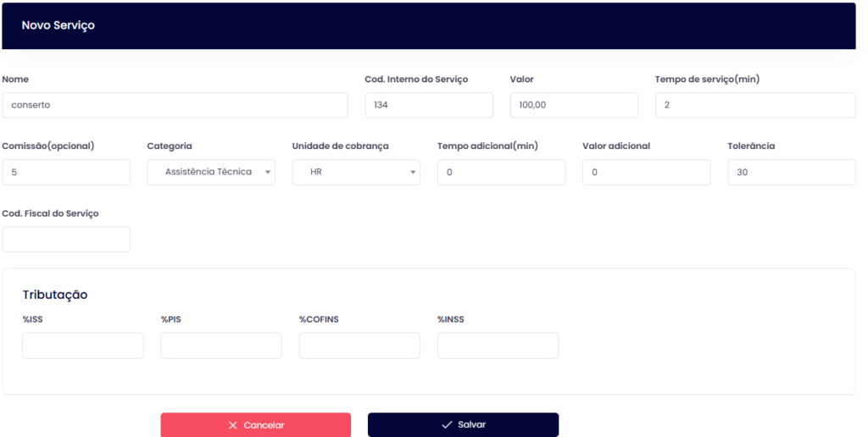Screen dimensions: 868x437
Task: Click the Nome input field containing conserto
Action: coord(175,105)
